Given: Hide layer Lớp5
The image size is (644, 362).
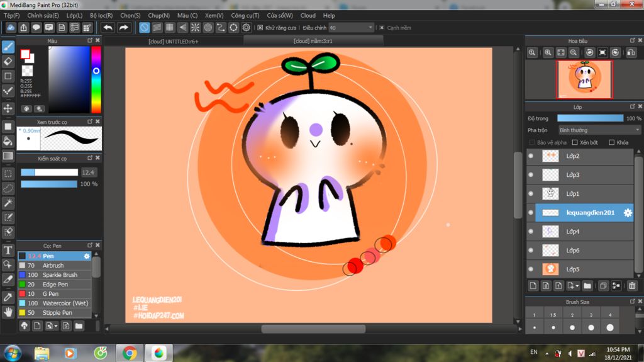Looking at the screenshot, I should [531, 269].
